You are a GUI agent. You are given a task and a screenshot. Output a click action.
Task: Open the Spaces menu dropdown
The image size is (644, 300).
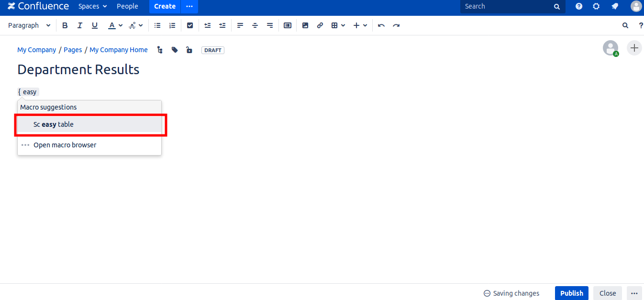[92, 6]
